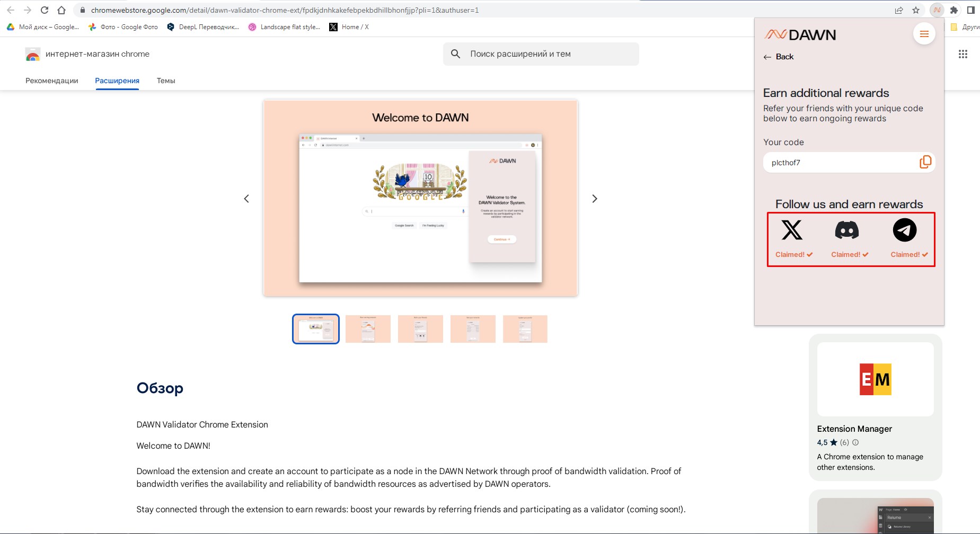Select the second screenshot thumbnail
The height and width of the screenshot is (534, 980).
[368, 329]
